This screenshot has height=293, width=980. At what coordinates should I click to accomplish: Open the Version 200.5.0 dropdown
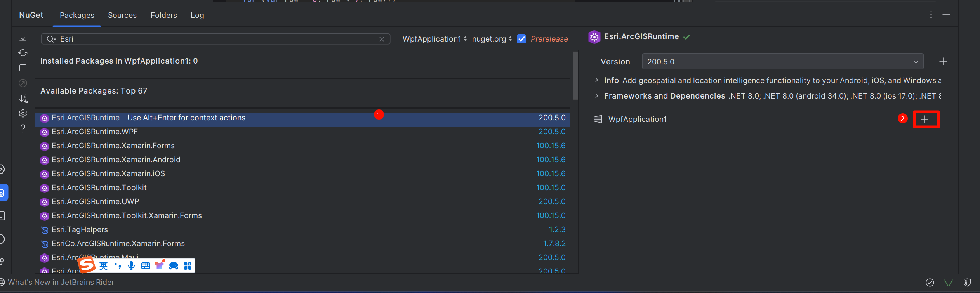pos(782,62)
